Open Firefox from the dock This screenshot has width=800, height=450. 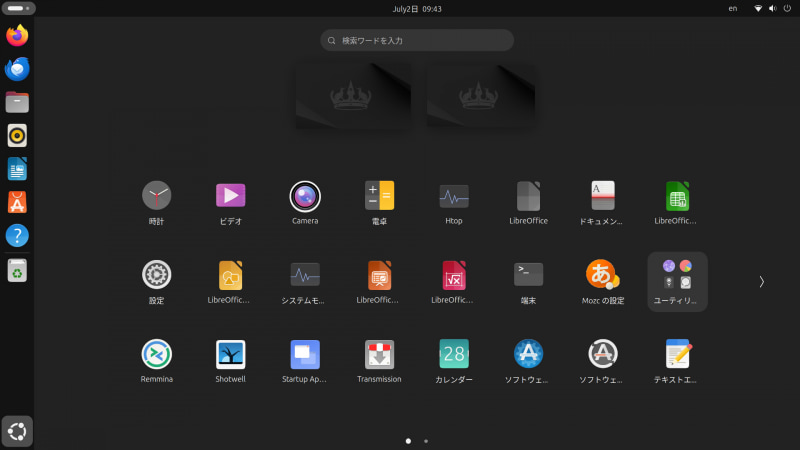coord(17,36)
